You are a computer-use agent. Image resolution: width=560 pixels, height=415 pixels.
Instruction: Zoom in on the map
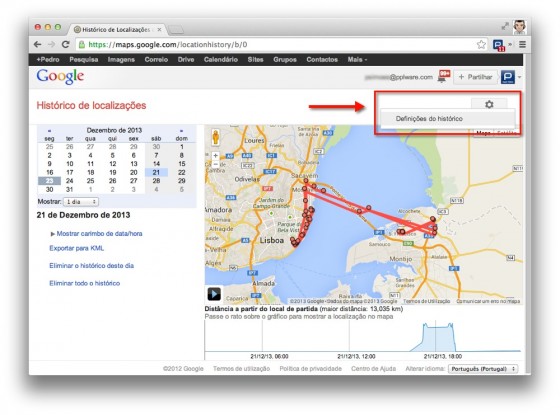click(215, 156)
